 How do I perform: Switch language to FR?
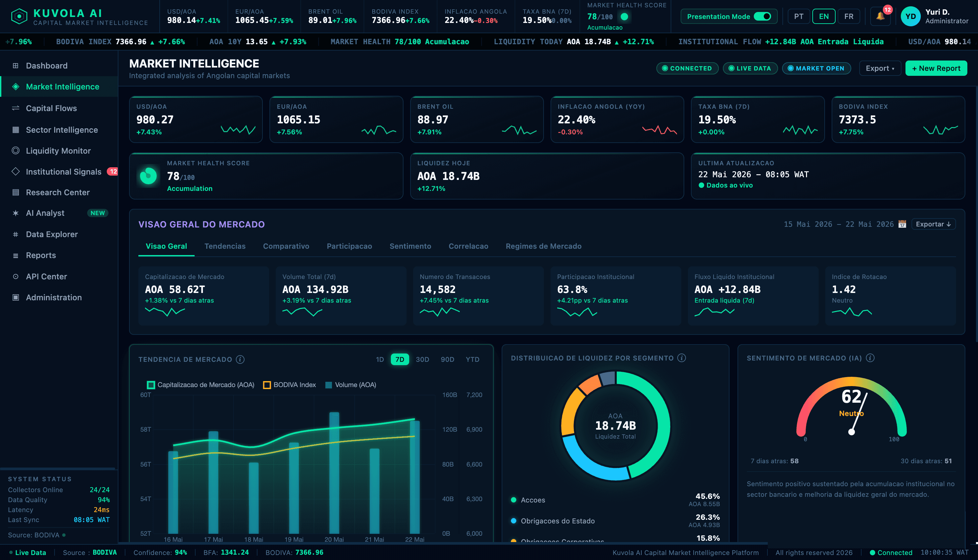coord(849,17)
